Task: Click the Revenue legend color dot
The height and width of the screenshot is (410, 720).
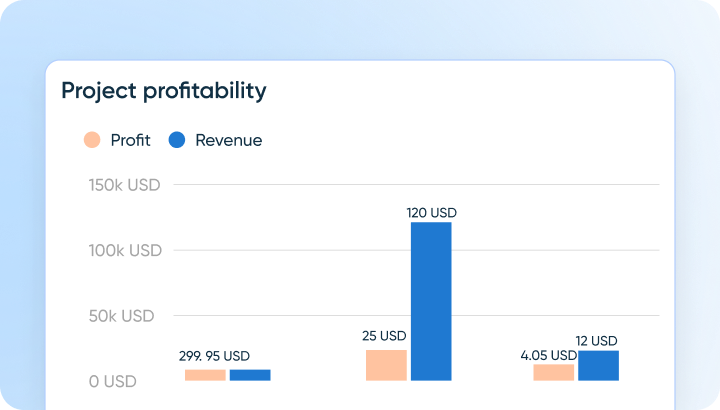Action: click(x=177, y=140)
